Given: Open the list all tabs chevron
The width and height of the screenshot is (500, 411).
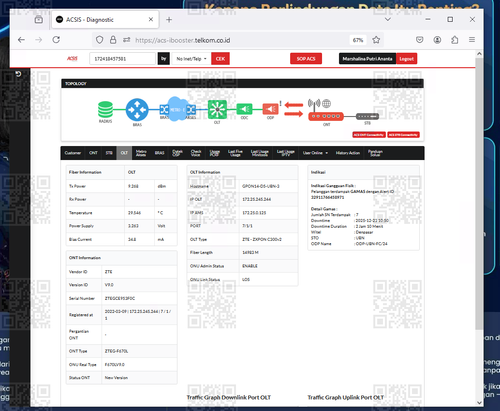Looking at the screenshot, I should tap(388, 20).
